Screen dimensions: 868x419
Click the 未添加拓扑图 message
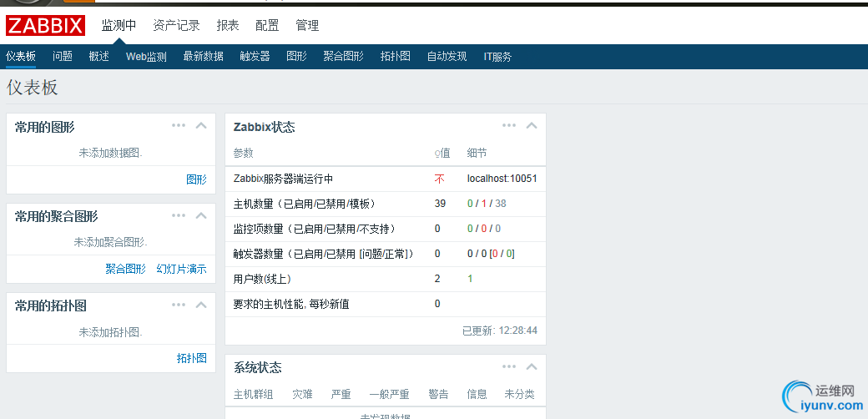[x=111, y=332]
